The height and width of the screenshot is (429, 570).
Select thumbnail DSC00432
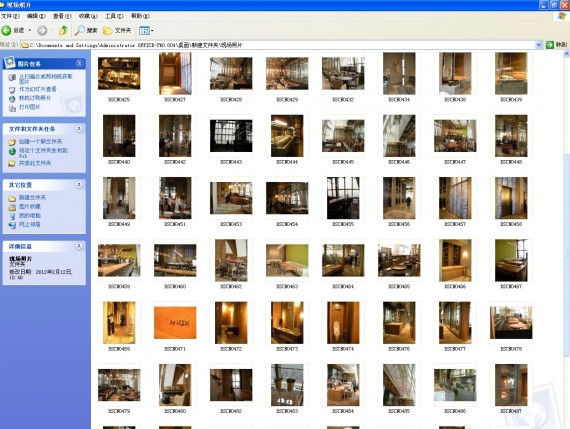[343, 73]
